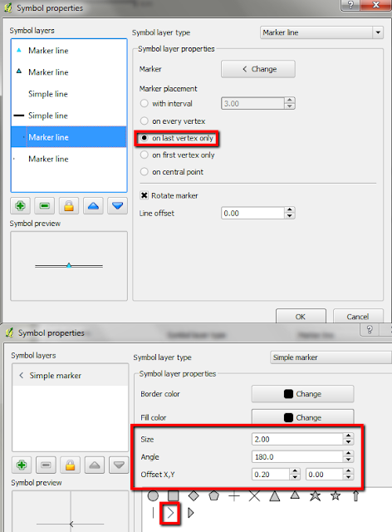
Task: Select 'on first vertex only' placement
Action: tap(145, 155)
